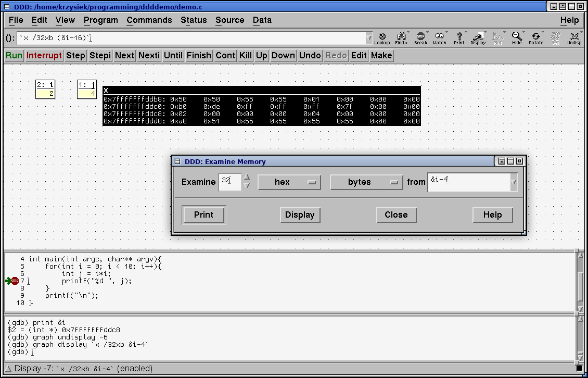Open the Source menu
This screenshot has height=378, width=588.
(x=230, y=20)
